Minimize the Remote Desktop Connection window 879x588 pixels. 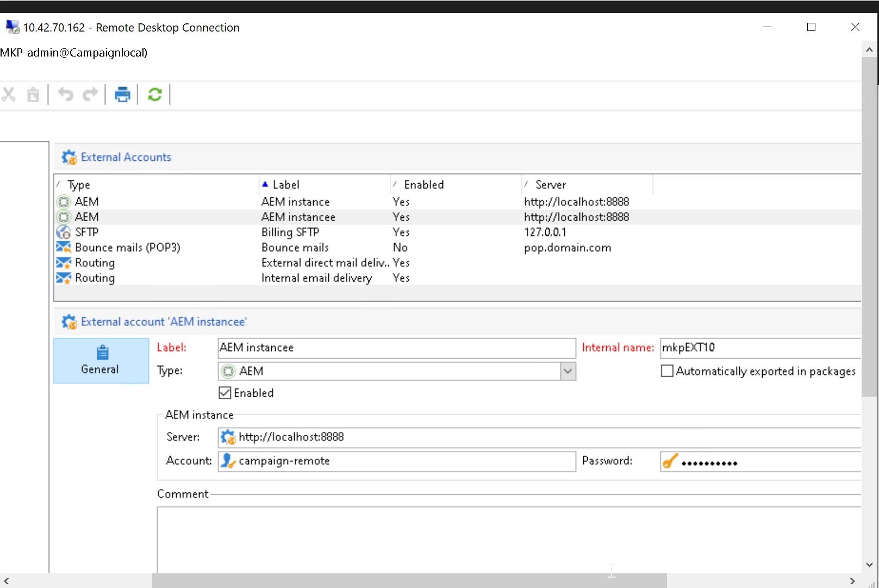[x=768, y=27]
